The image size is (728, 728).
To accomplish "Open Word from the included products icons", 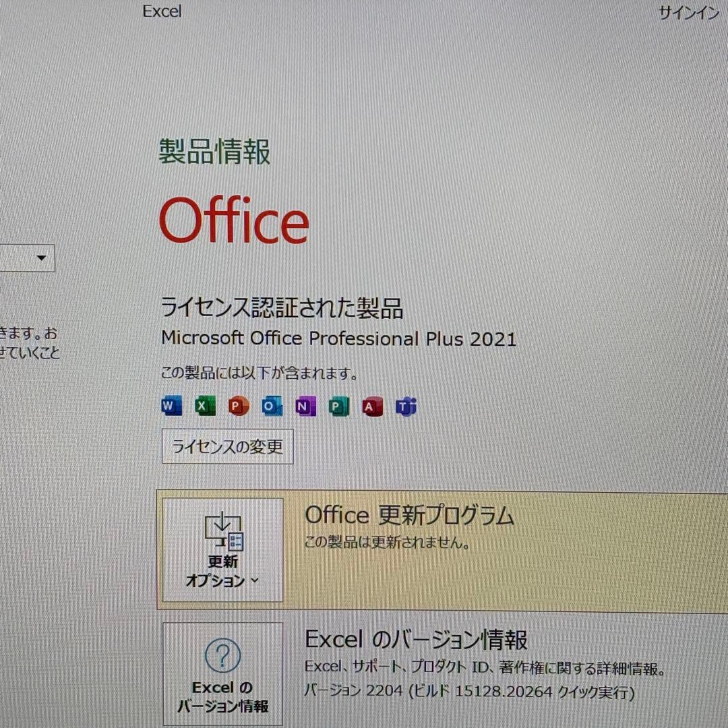I will (171, 406).
